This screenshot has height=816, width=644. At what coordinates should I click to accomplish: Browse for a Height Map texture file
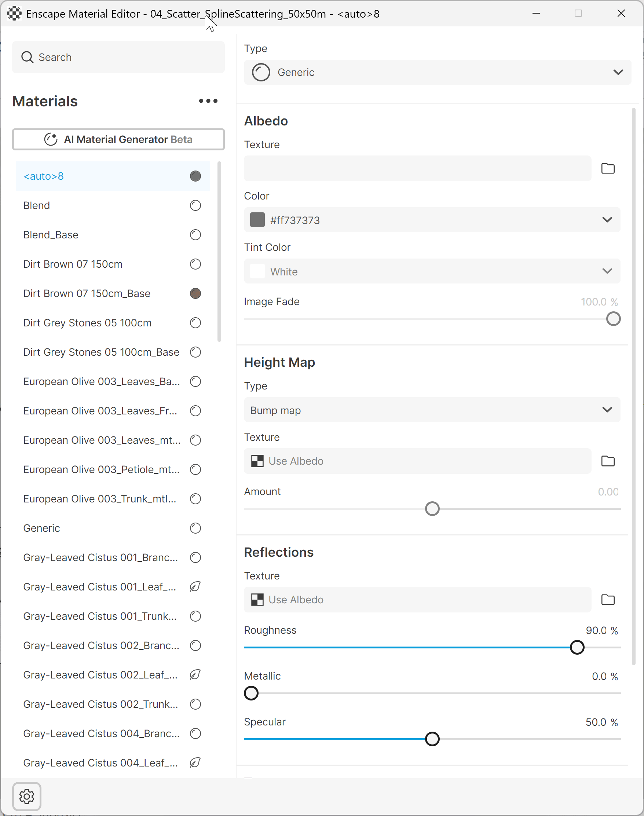pyautogui.click(x=608, y=461)
